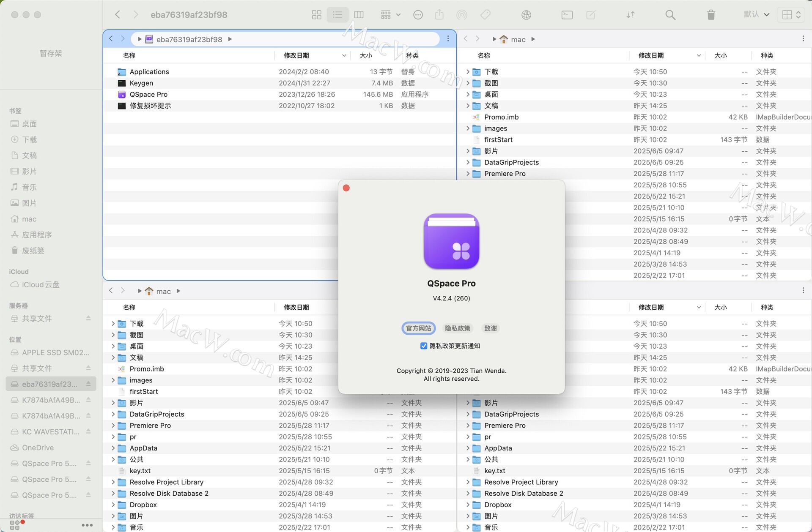Screen dimensions: 812x532
Task: Eject the KC WAVESTATI volume
Action: pos(88,431)
